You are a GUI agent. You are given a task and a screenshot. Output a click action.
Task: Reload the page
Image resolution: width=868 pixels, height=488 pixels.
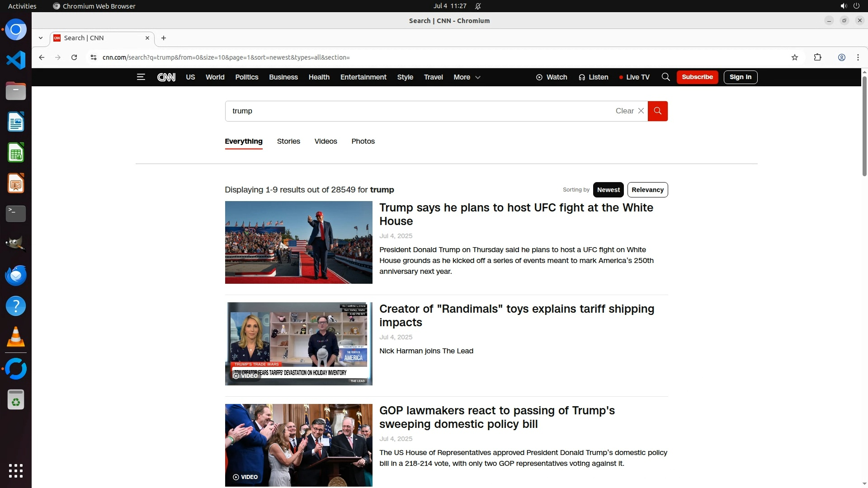pos(74,57)
